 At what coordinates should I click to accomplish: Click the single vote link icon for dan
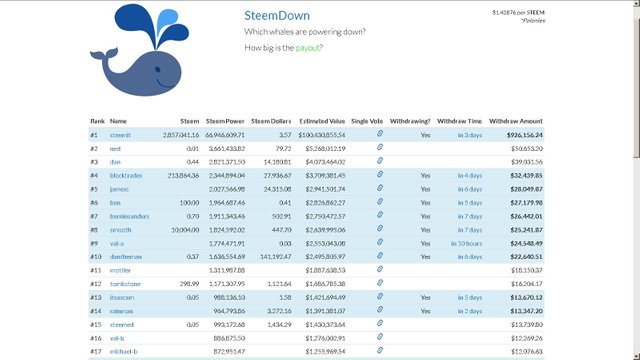(x=380, y=160)
